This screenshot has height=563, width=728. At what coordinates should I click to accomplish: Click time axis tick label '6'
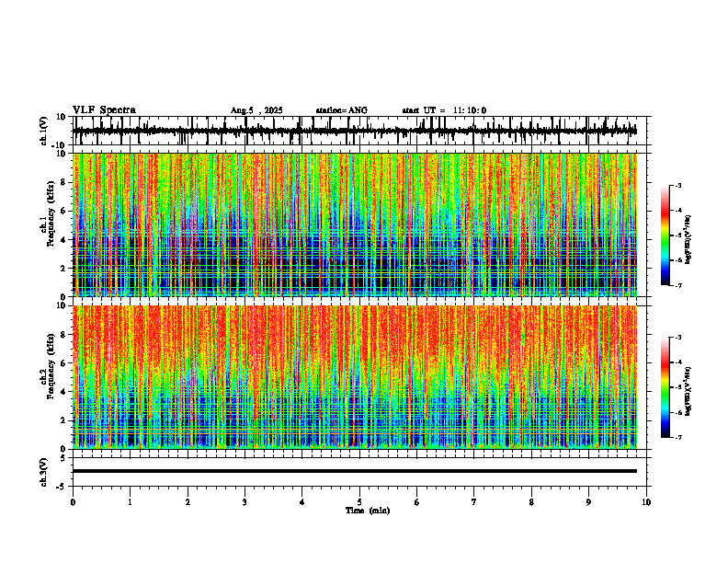[417, 502]
